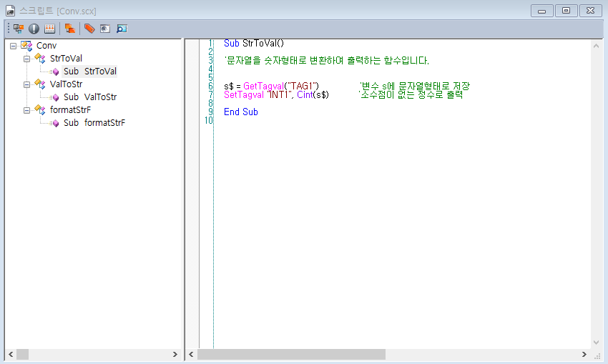Click 'Cint' in code line 7
608x364 pixels.
pos(305,94)
